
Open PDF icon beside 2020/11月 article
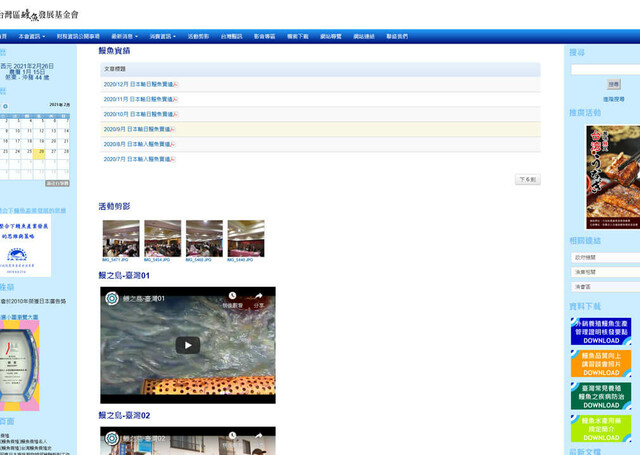176,100
